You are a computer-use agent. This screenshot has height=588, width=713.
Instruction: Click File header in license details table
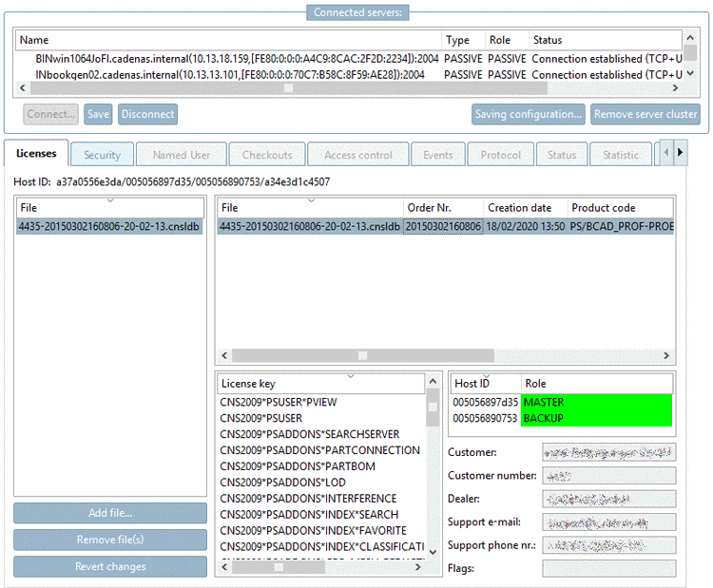[310, 208]
